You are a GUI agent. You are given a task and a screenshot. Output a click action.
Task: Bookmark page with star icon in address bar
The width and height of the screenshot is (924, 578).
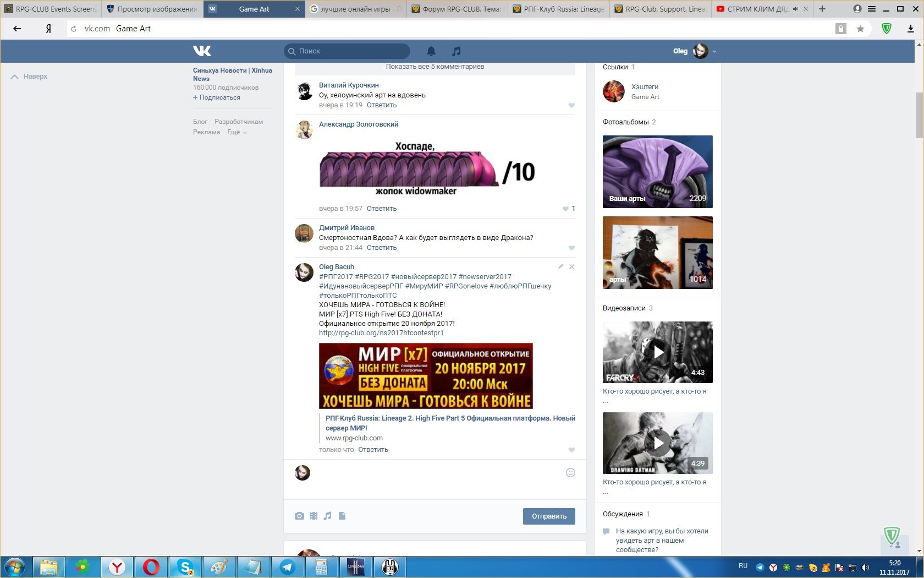pyautogui.click(x=860, y=29)
